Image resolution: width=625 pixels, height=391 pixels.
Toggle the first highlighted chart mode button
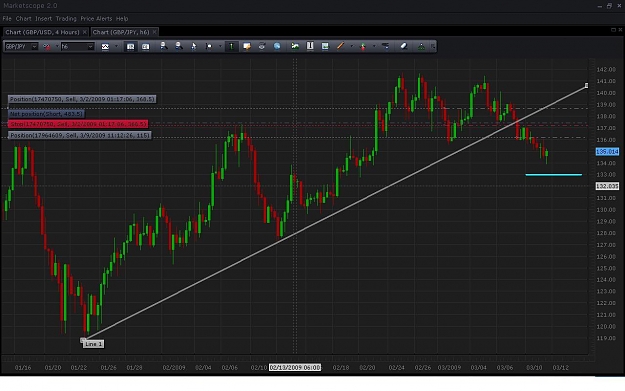(x=130, y=47)
